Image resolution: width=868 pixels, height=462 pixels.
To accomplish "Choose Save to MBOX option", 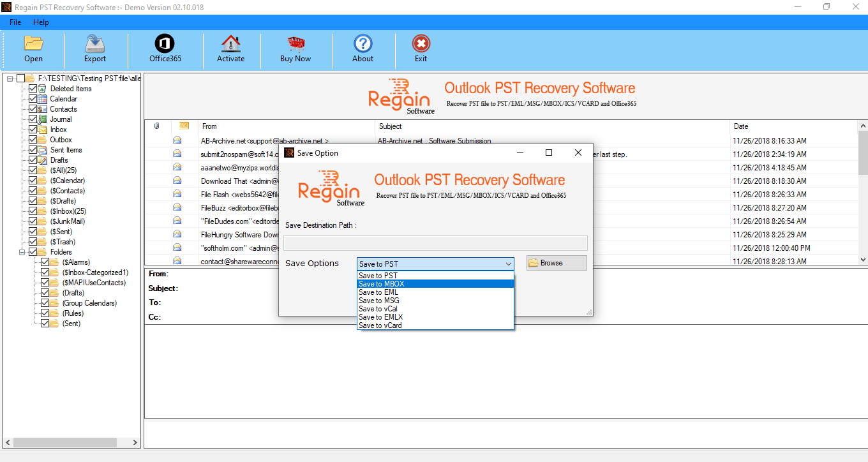I will tap(435, 284).
